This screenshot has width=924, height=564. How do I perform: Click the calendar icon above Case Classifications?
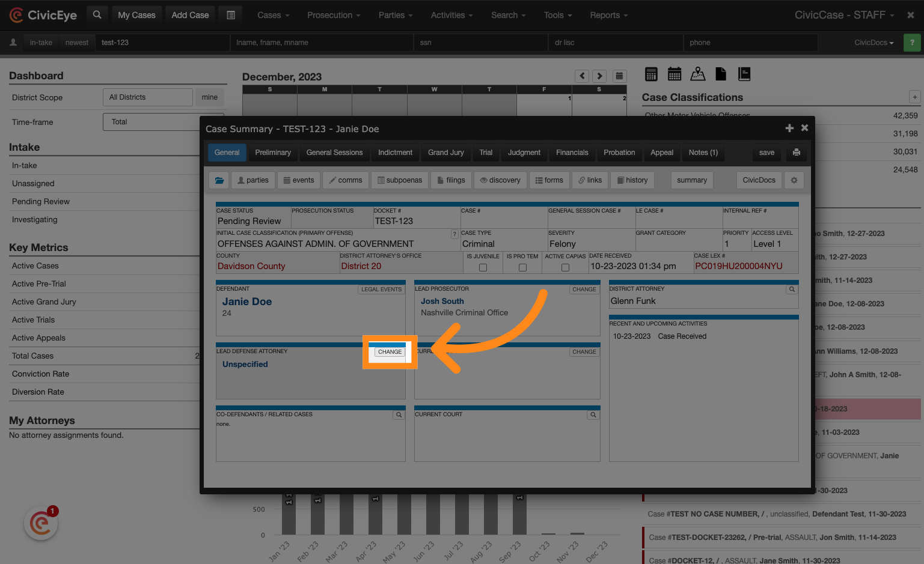click(675, 74)
